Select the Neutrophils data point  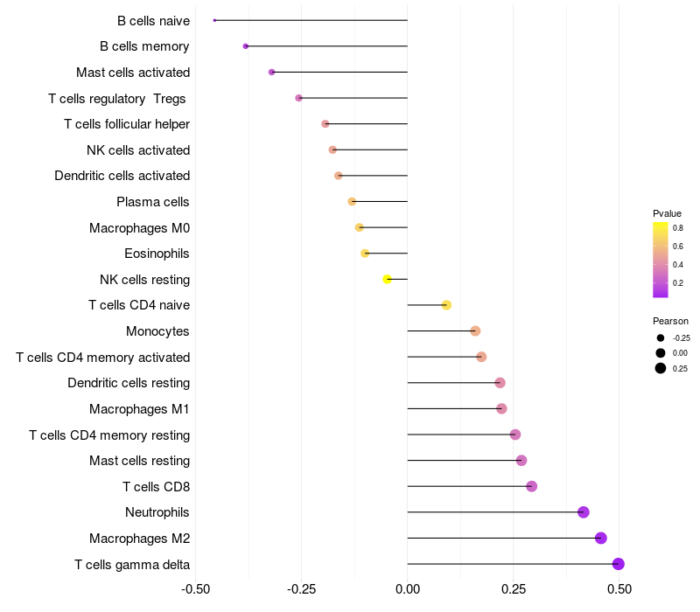point(584,512)
